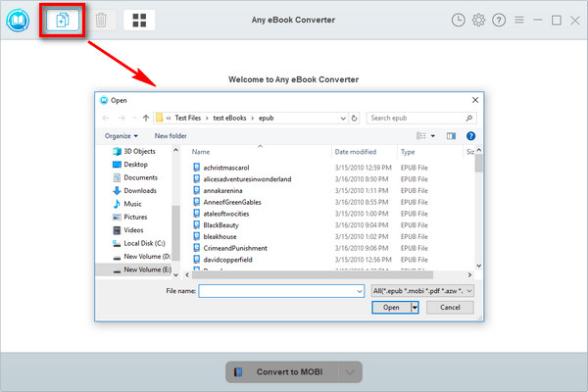Open the conversion history clock icon

458,20
